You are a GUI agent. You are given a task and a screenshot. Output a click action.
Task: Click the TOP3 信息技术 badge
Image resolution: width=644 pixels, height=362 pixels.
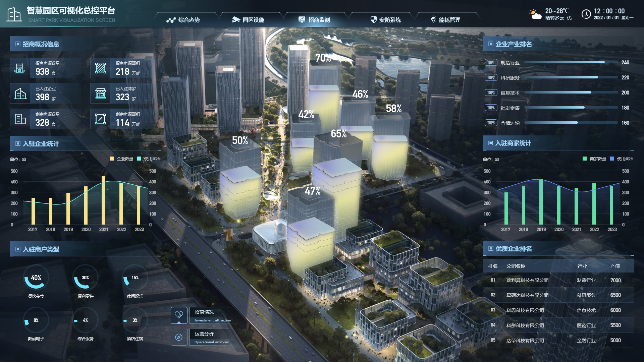click(x=491, y=93)
